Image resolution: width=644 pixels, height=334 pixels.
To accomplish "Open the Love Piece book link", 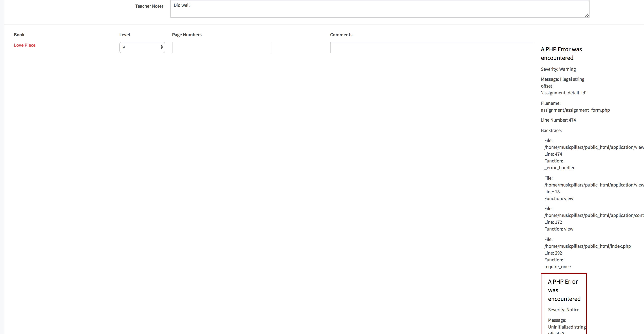I will (25, 45).
